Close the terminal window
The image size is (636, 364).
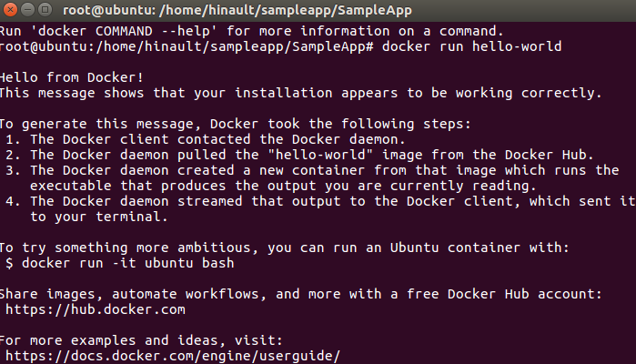[x=12, y=11]
